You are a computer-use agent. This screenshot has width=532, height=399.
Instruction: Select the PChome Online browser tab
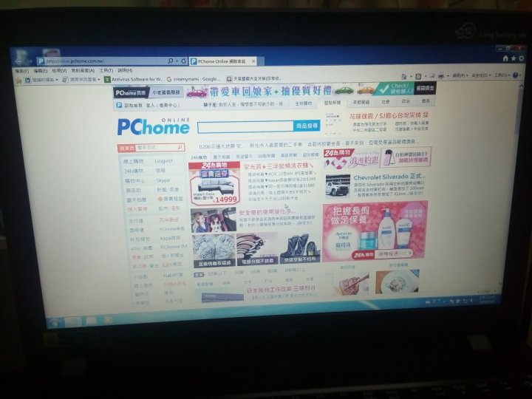[x=222, y=61]
